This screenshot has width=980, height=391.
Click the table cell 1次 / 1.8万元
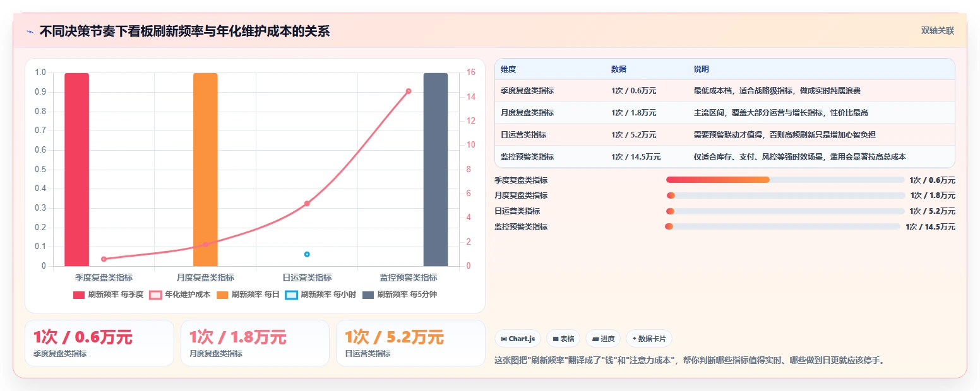click(634, 113)
